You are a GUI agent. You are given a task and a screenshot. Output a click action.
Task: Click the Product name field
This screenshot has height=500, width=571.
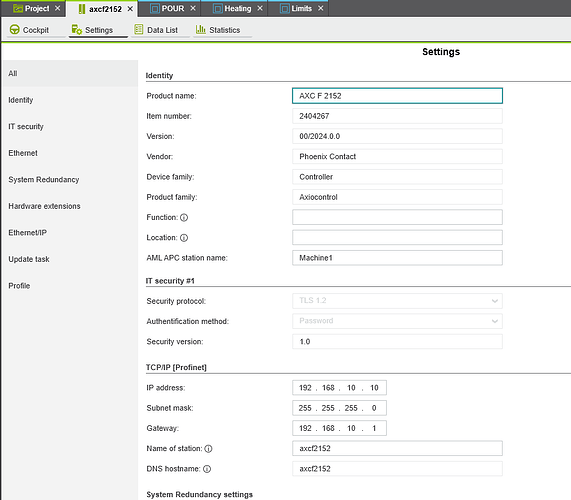tap(397, 96)
